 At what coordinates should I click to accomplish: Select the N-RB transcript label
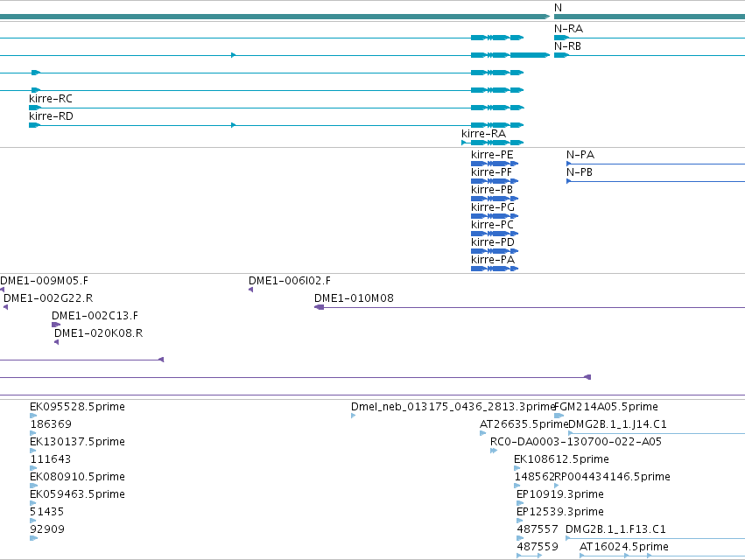pyautogui.click(x=568, y=46)
